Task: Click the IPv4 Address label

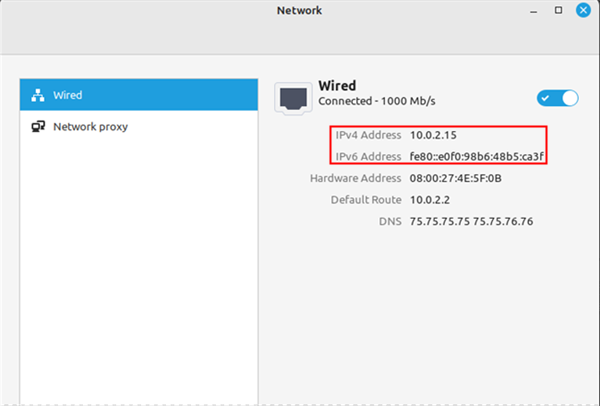Action: coord(366,134)
